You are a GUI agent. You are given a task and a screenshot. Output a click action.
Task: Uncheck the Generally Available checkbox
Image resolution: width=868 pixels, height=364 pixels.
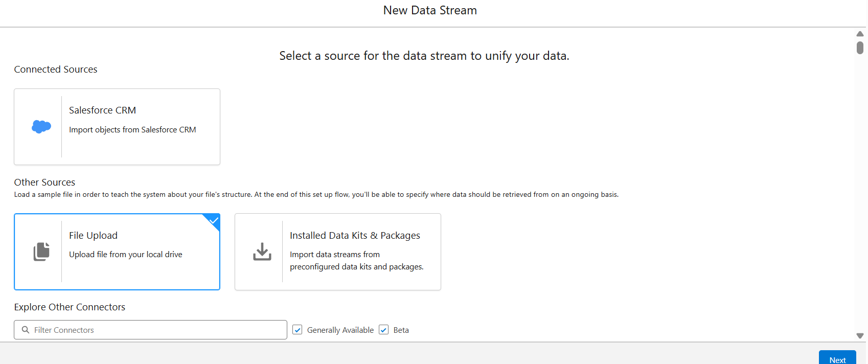298,330
